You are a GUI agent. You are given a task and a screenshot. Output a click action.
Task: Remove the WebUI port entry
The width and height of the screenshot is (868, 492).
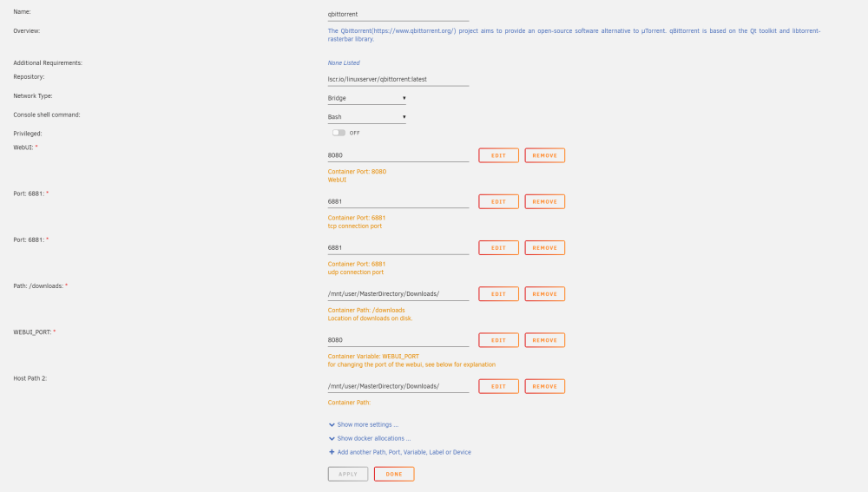pos(545,155)
